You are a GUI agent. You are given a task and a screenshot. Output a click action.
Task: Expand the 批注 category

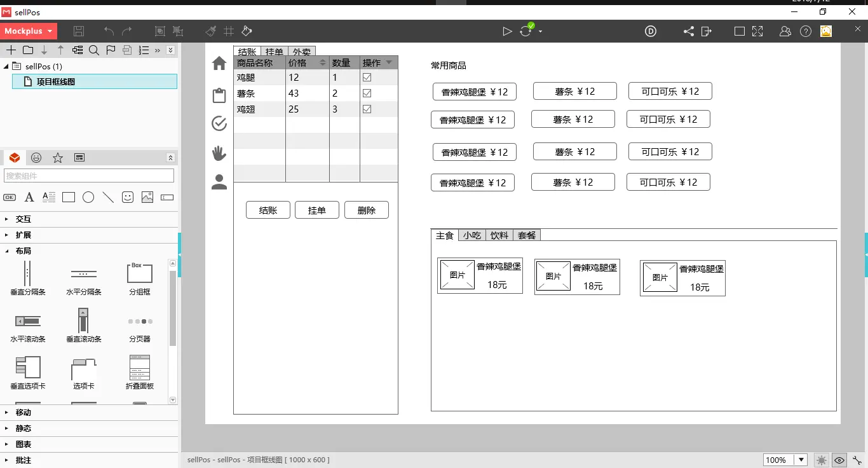click(89, 460)
